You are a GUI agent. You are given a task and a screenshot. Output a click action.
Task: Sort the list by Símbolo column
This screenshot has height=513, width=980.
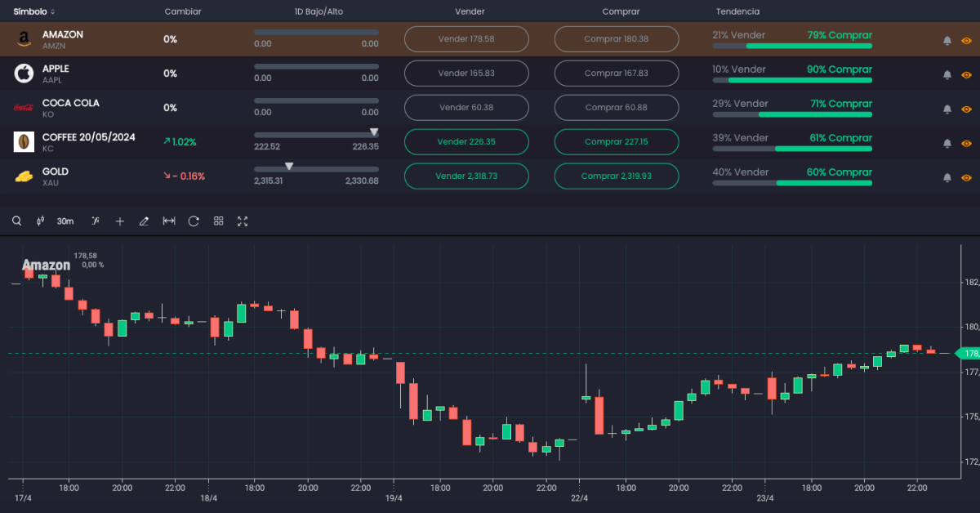point(34,11)
